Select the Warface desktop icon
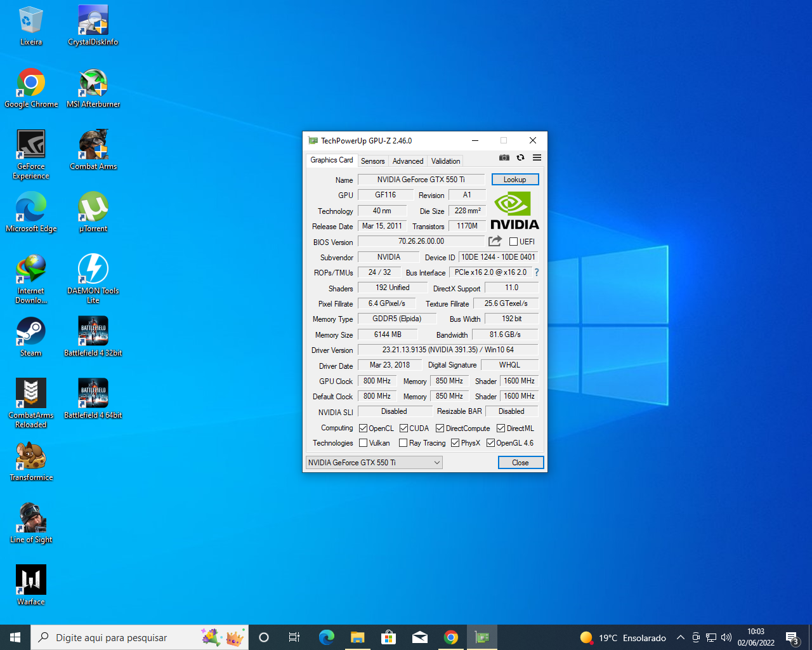 (31, 585)
